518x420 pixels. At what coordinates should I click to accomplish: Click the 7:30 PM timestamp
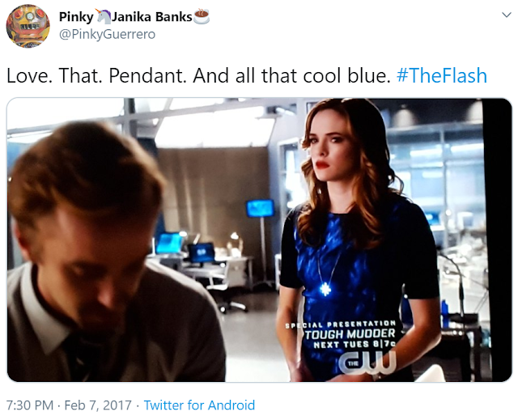pyautogui.click(x=30, y=405)
